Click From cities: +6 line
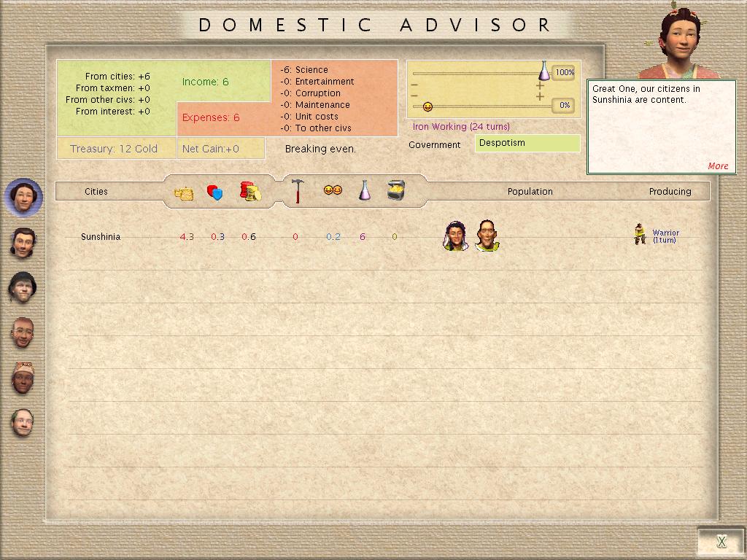 pos(117,76)
